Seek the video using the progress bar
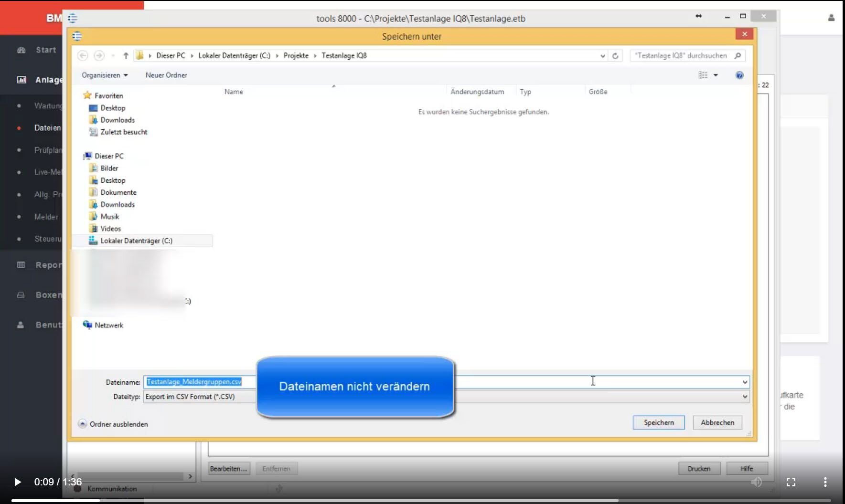Viewport: 845px width, 504px height. tap(421, 501)
